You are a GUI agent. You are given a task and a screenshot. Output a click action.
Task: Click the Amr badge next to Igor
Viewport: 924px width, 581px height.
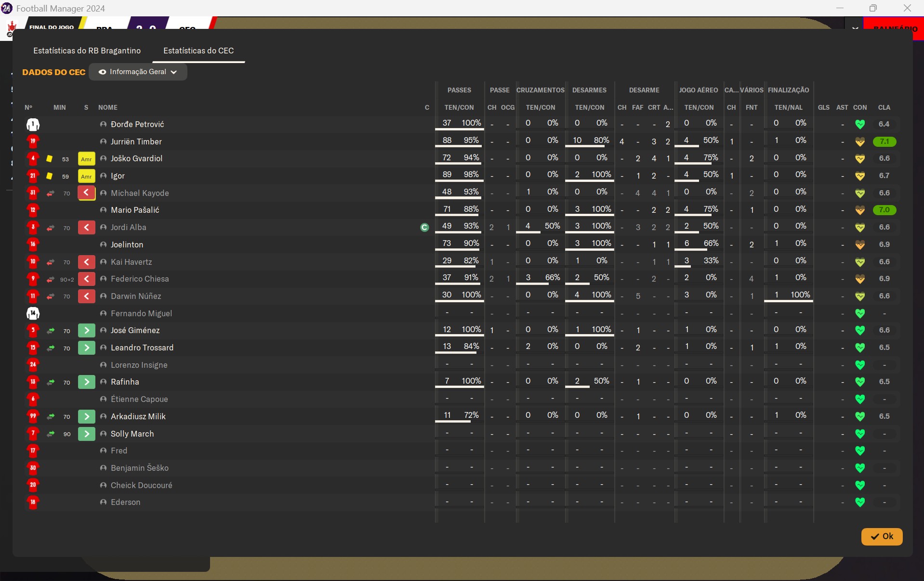click(x=86, y=176)
